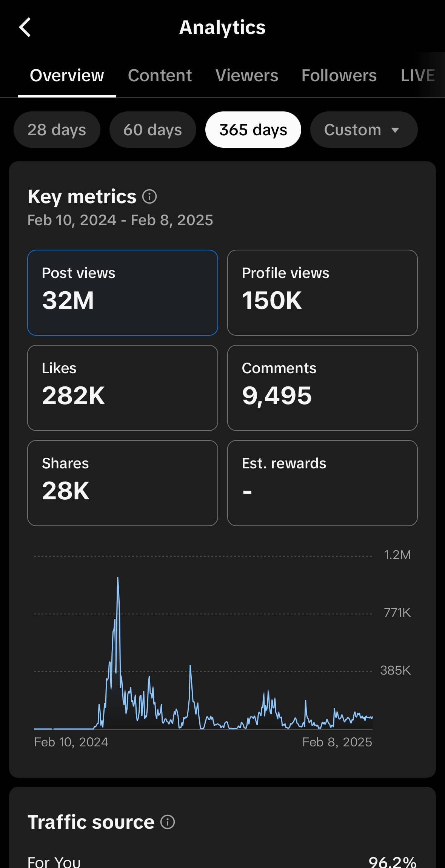Open Traffic source info icon

point(168,822)
